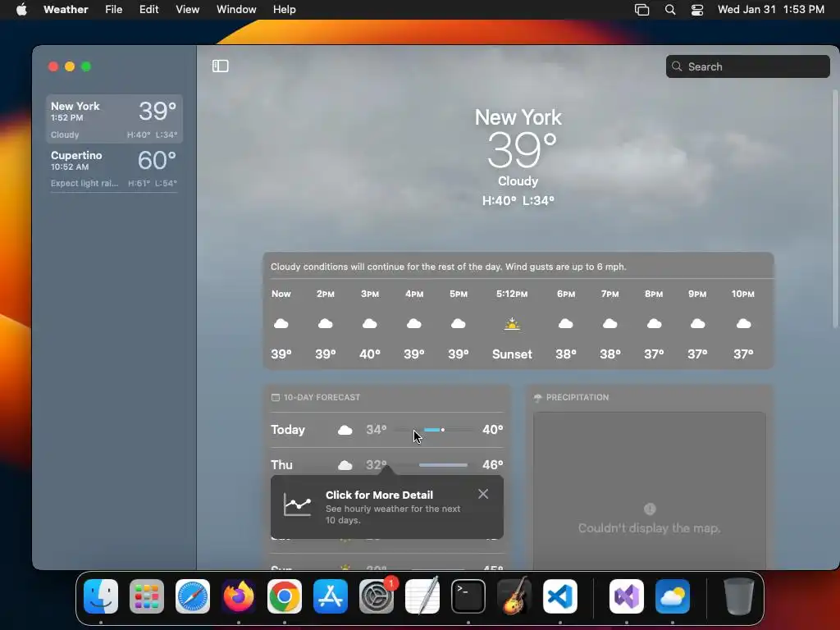Click the Today temperature range bar

tap(433, 430)
